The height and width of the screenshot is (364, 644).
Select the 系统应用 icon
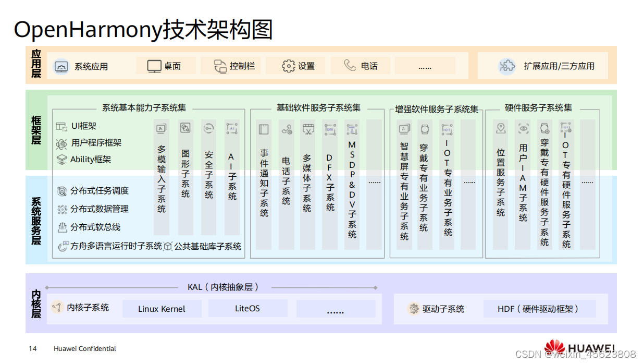63,65
